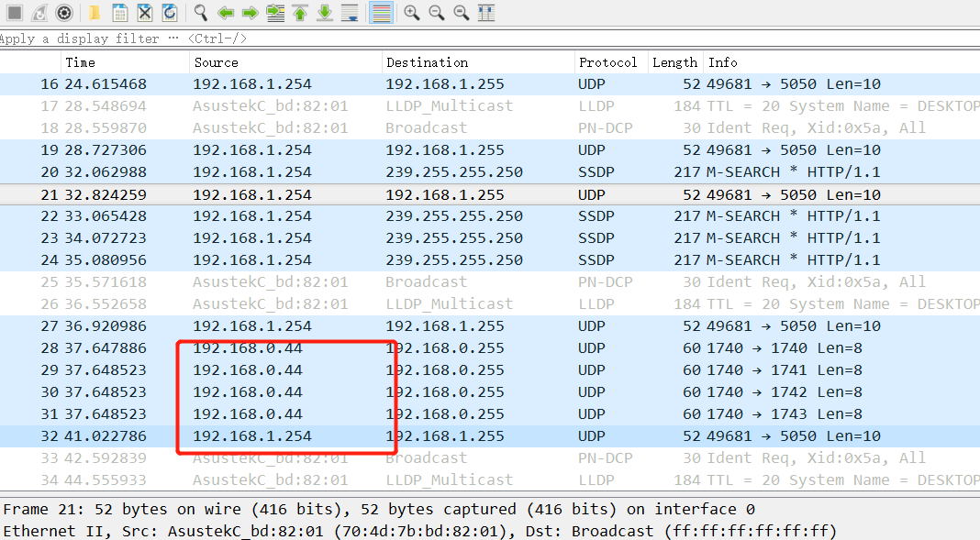Go back in packet history
This screenshot has width=980, height=540.
[226, 13]
